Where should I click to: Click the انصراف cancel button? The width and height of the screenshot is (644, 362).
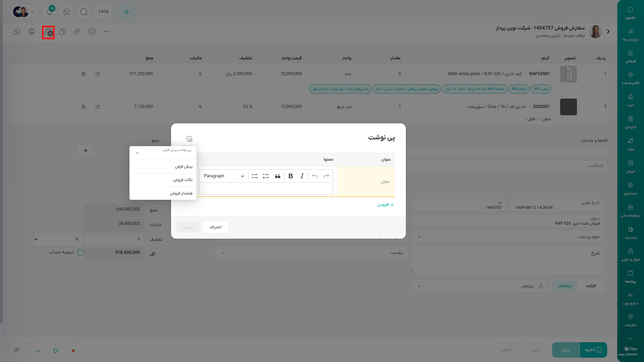[215, 227]
